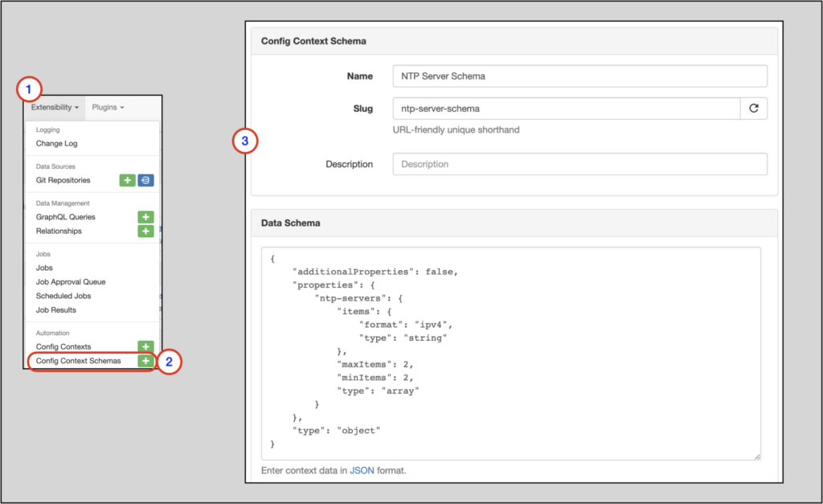Click the 'URL-friendly unique shorthand' help text
The image size is (823, 504).
[457, 129]
